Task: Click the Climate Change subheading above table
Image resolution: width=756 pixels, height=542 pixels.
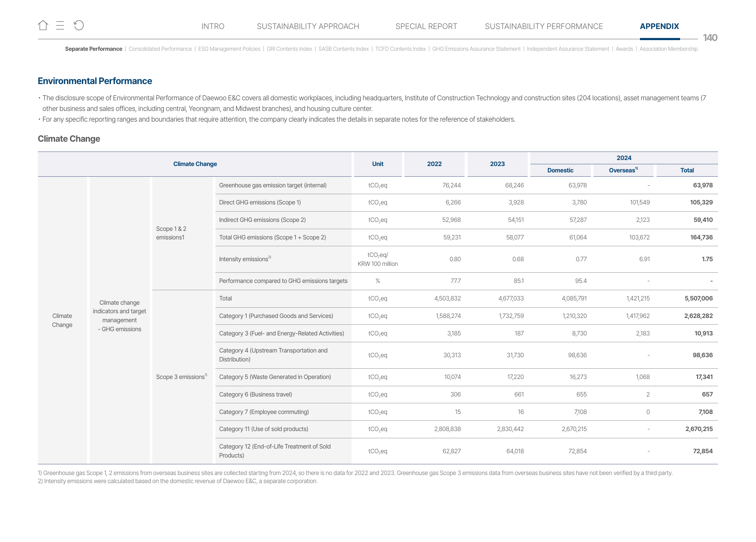Action: pyautogui.click(x=69, y=139)
